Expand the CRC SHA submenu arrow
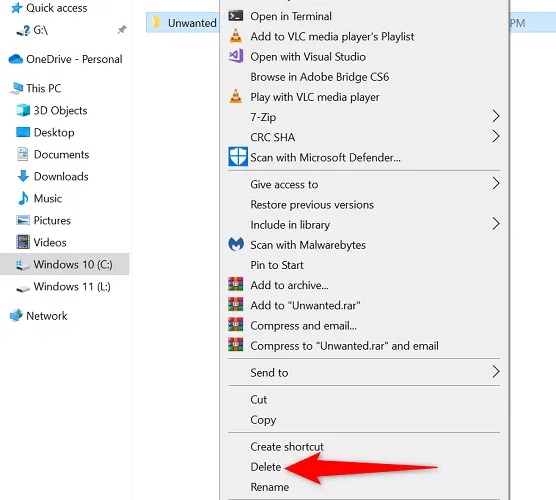The height and width of the screenshot is (500, 556). point(496,137)
